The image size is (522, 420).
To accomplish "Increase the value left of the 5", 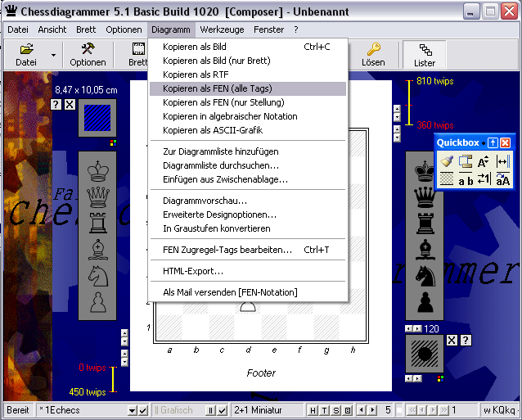I will click(373, 410).
